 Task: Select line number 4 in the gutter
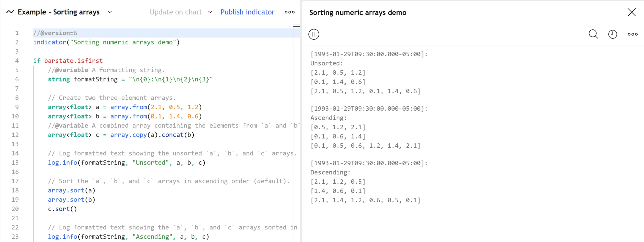coord(17,61)
